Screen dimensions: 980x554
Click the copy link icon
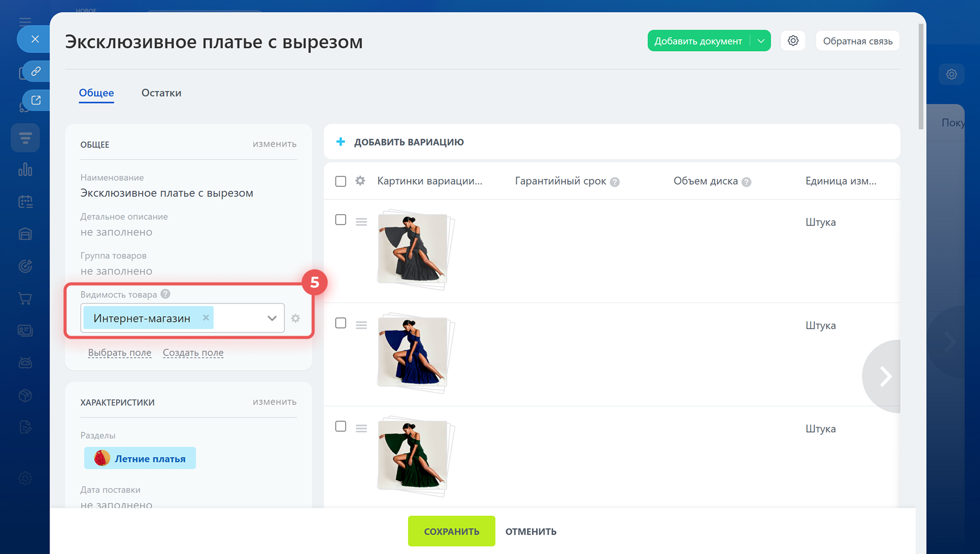pyautogui.click(x=36, y=71)
